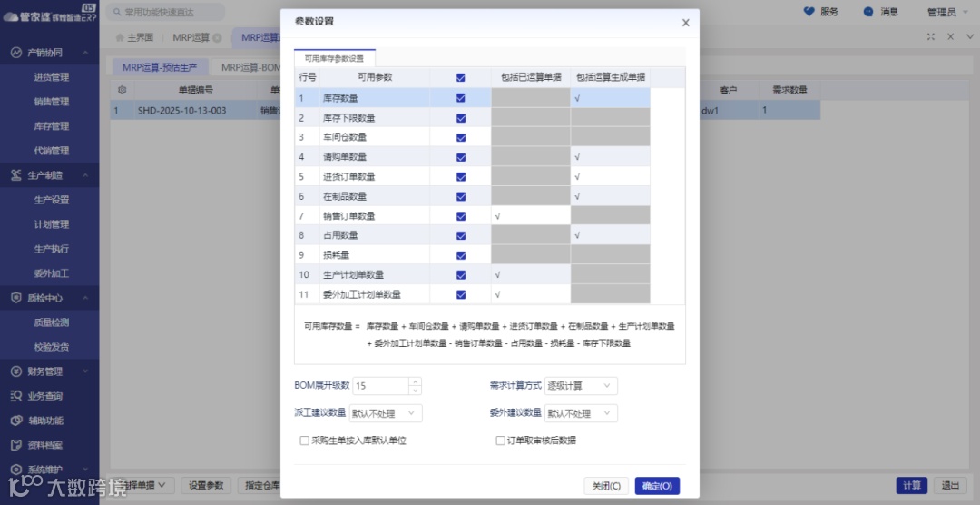Screen dimensions: 980x505
Task: Toggle the header select-all checkbox
Action: pos(461,77)
